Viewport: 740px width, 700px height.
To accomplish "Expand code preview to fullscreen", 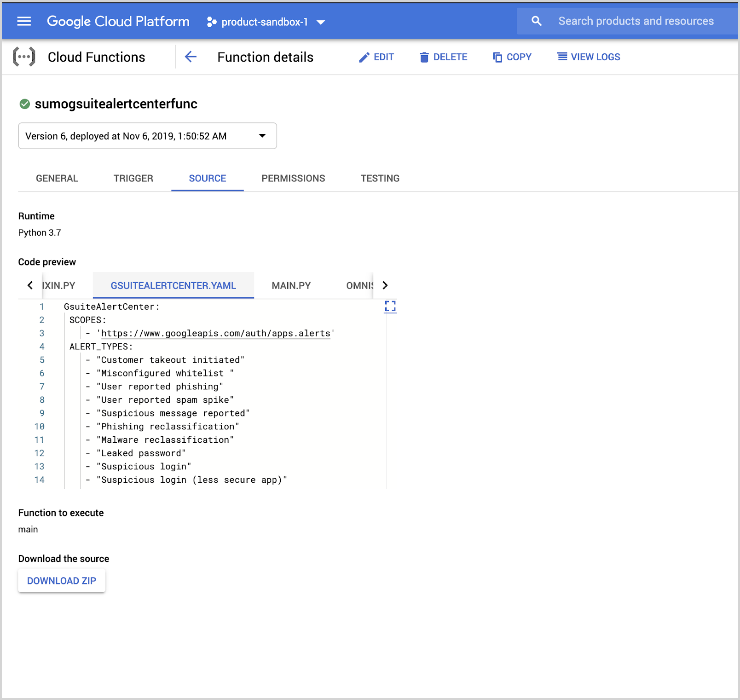I will point(390,306).
